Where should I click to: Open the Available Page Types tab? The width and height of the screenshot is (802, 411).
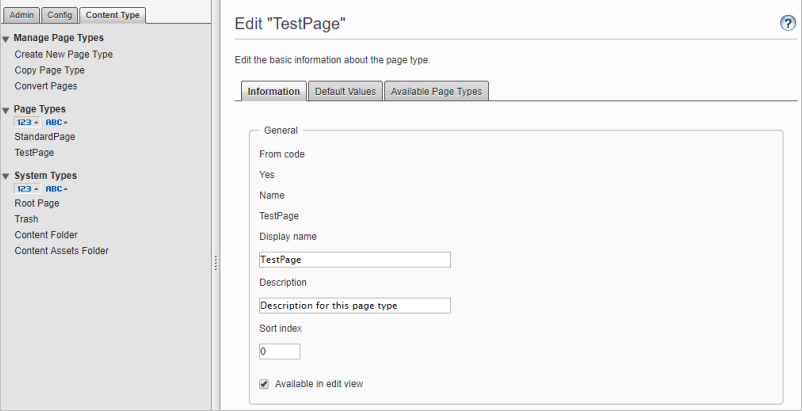(436, 91)
